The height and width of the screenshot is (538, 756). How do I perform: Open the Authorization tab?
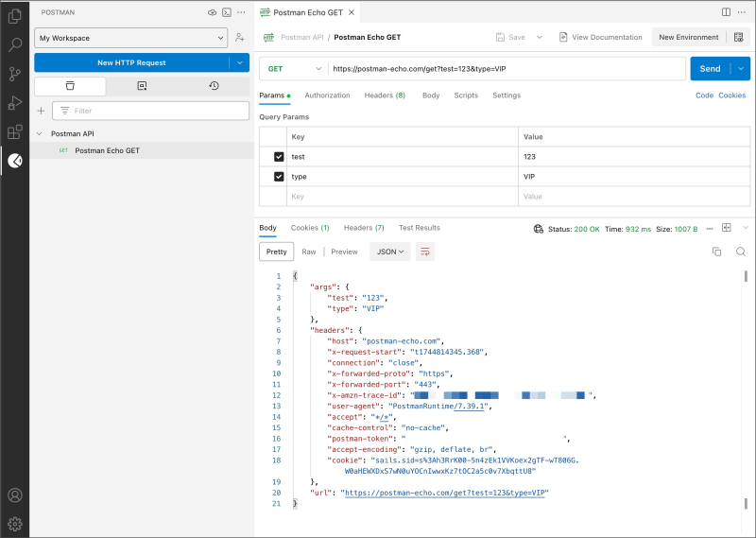pos(327,95)
